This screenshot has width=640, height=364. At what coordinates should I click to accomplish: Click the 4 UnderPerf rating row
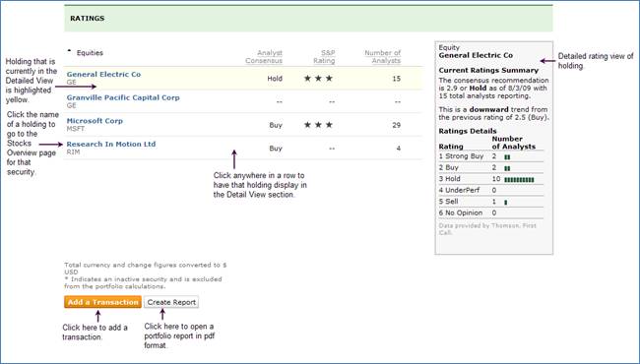[x=491, y=190]
